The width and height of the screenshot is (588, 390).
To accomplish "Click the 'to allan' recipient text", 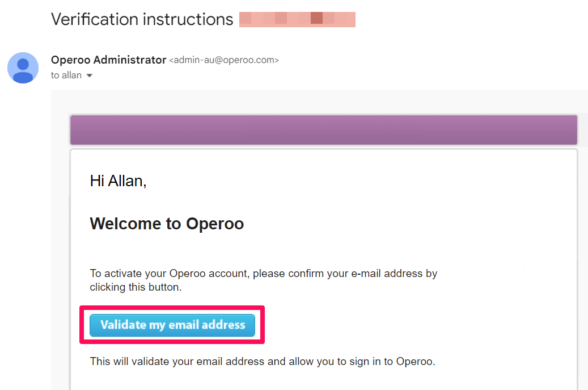I will point(66,76).
